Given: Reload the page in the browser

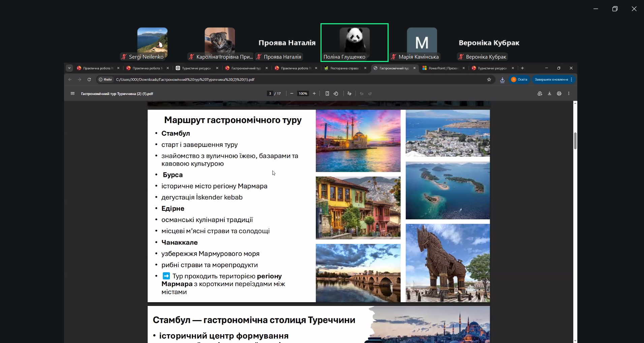Looking at the screenshot, I should coord(89,80).
